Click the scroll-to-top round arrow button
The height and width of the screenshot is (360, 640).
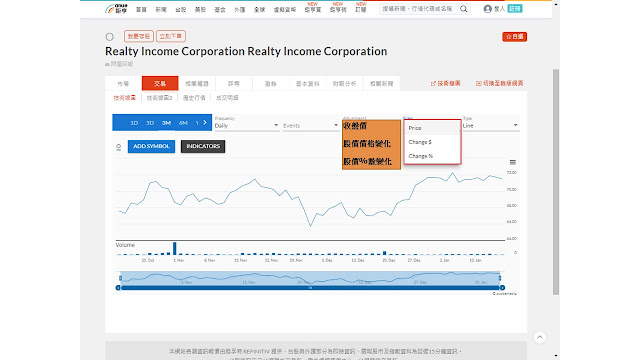click(x=540, y=337)
